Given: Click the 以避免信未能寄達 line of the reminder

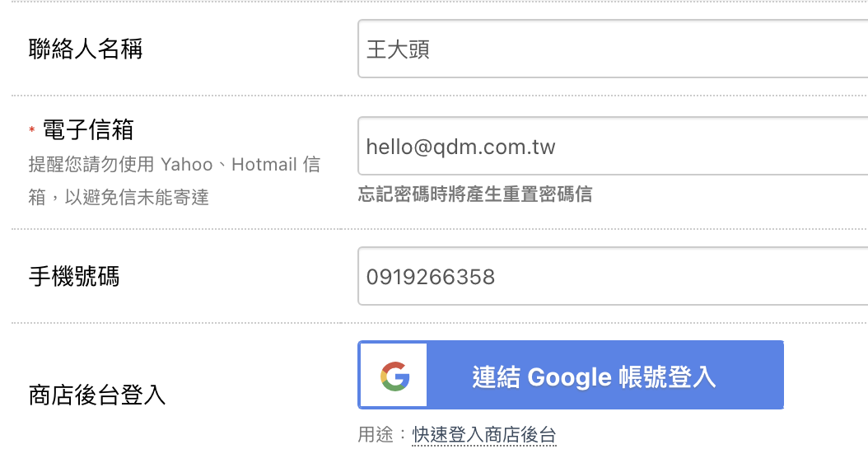Looking at the screenshot, I should pos(137,197).
